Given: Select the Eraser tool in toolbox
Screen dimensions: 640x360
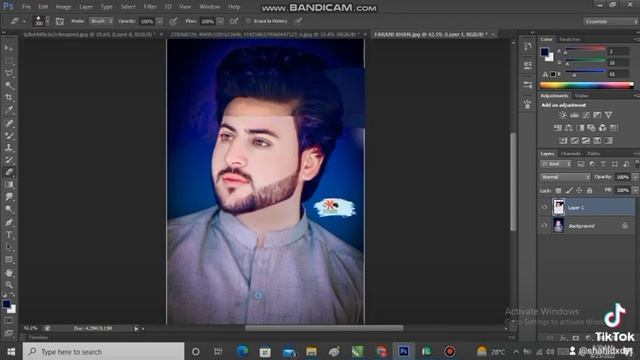Looking at the screenshot, I should [9, 172].
